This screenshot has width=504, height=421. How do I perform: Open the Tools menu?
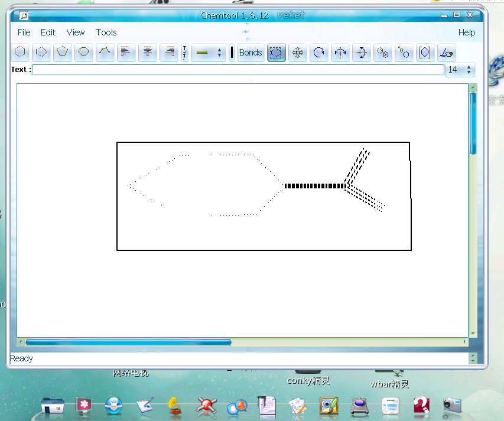click(106, 32)
